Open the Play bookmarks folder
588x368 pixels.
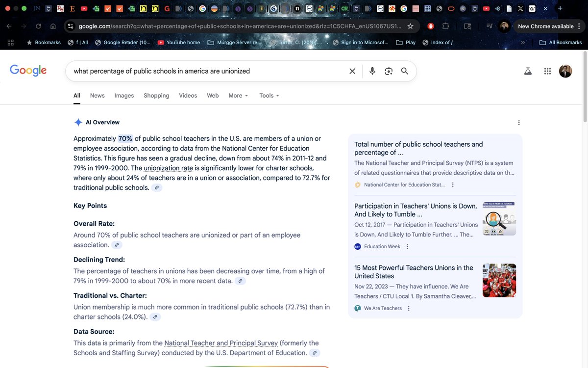coord(406,43)
